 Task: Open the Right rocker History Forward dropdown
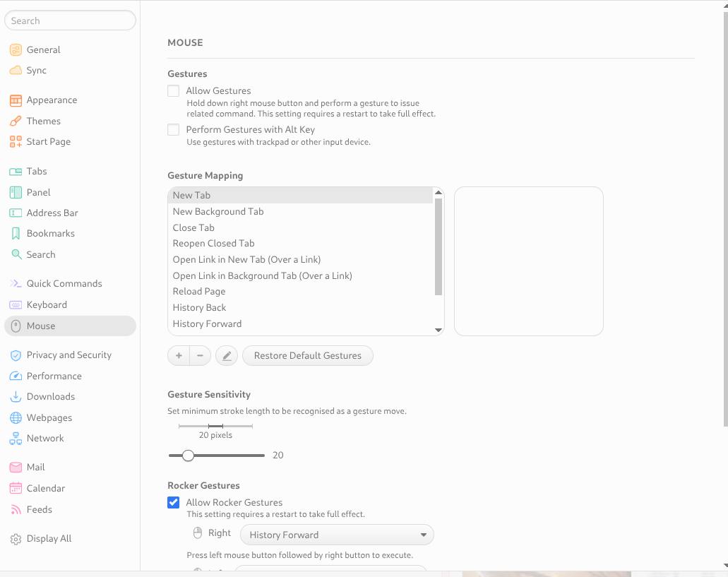[x=337, y=535]
